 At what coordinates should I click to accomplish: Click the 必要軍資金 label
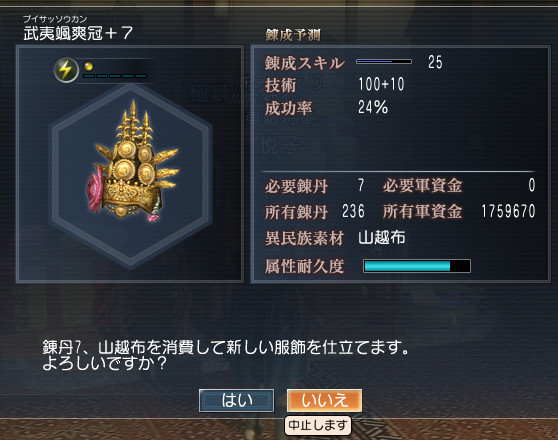422,185
